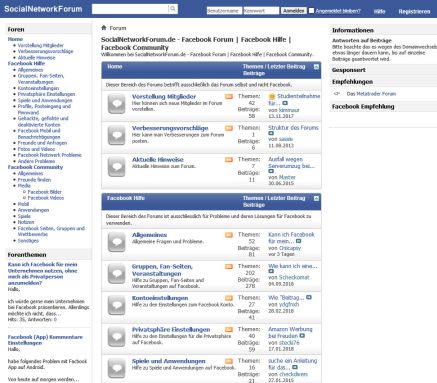Click Vorstellung Mitglieder forum status icon
437x383 pixels.
pyautogui.click(x=116, y=104)
